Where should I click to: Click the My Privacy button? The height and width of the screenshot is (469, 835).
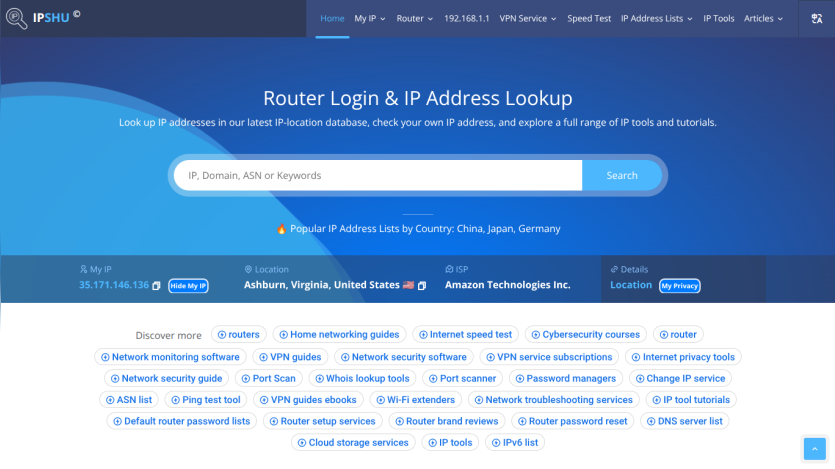point(680,286)
